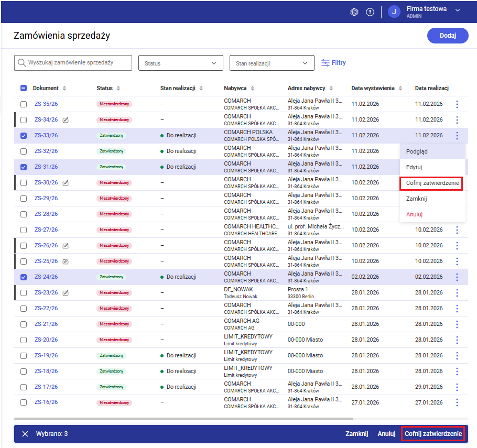Expand the Status filter dropdown
This screenshot has height=448, width=477.
tap(180, 63)
